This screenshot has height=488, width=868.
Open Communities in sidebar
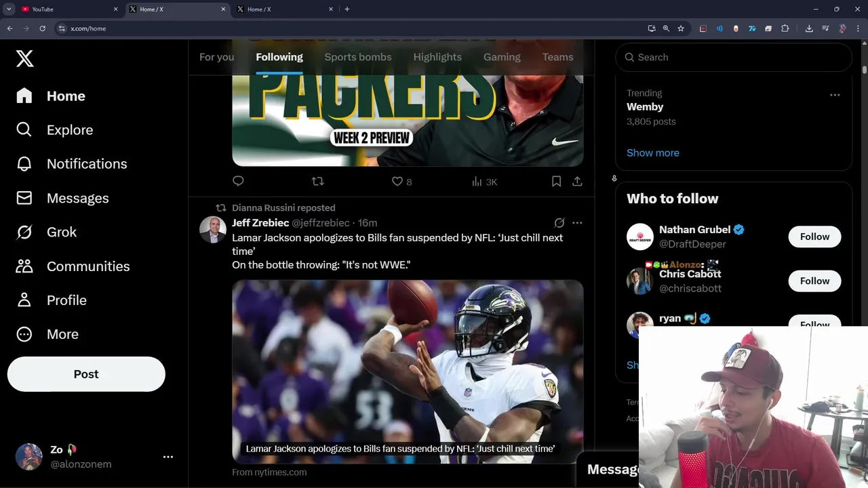click(73, 266)
